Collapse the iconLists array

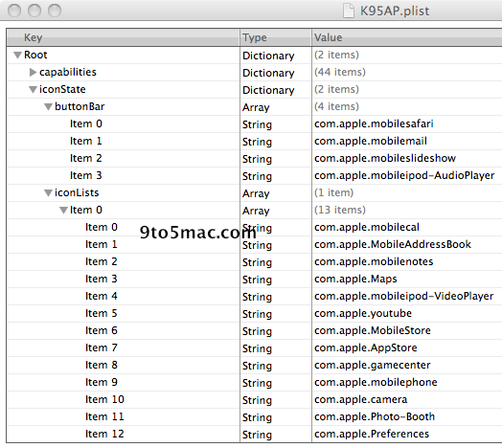pyautogui.click(x=48, y=193)
